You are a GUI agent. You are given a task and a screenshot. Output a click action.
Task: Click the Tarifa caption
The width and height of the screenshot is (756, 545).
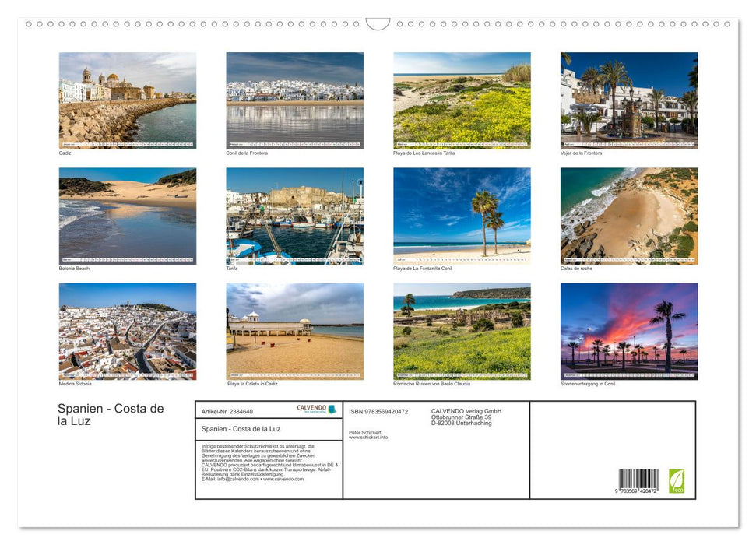[232, 268]
